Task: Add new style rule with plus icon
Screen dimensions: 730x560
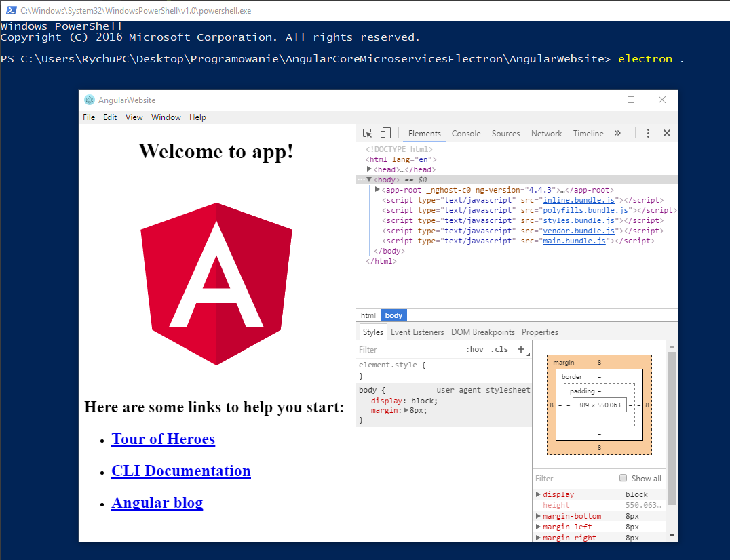Action: (x=521, y=349)
